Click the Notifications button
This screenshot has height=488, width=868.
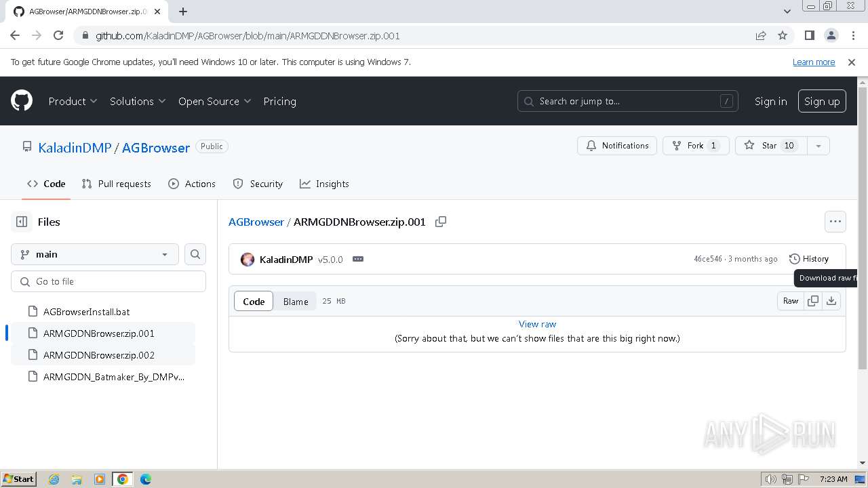(x=617, y=146)
